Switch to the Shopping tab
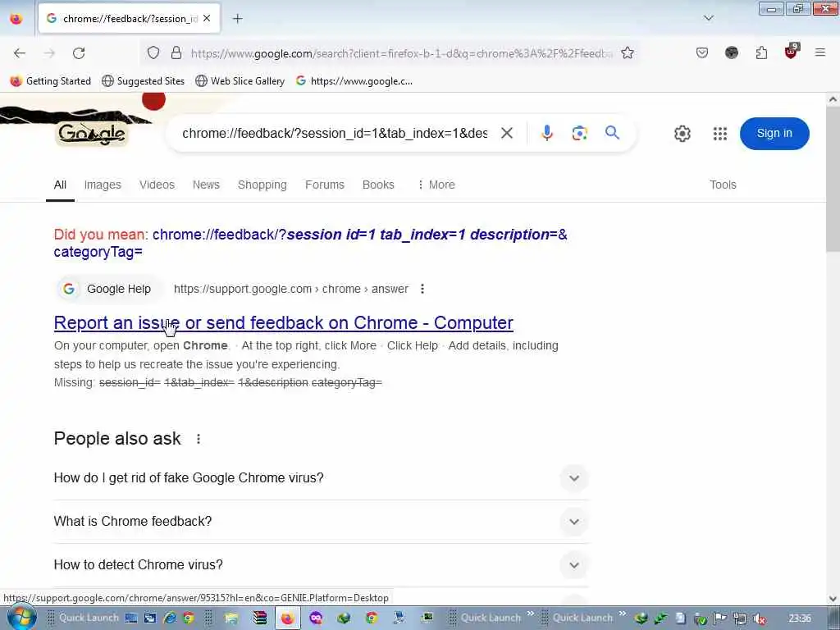Image resolution: width=840 pixels, height=630 pixels. point(262,185)
